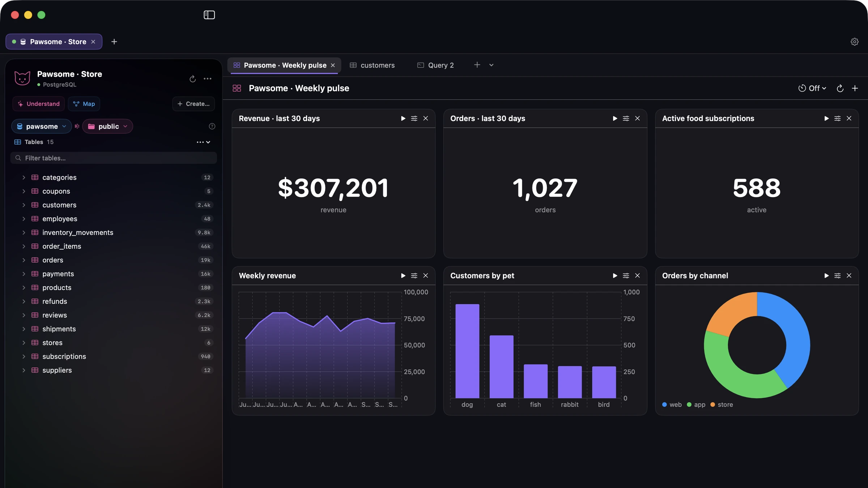Screen dimensions: 868x488
Task: Expand the subscriptions table node
Action: tap(24, 356)
